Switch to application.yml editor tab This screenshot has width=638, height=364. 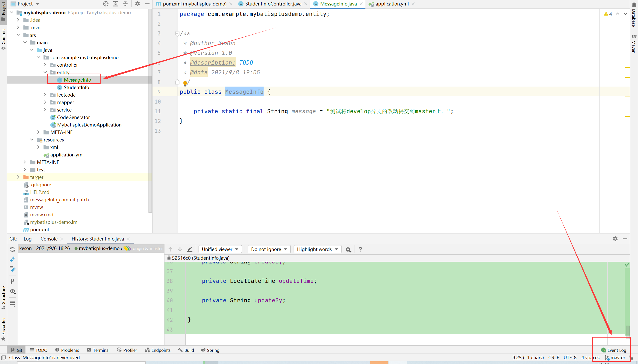[392, 4]
